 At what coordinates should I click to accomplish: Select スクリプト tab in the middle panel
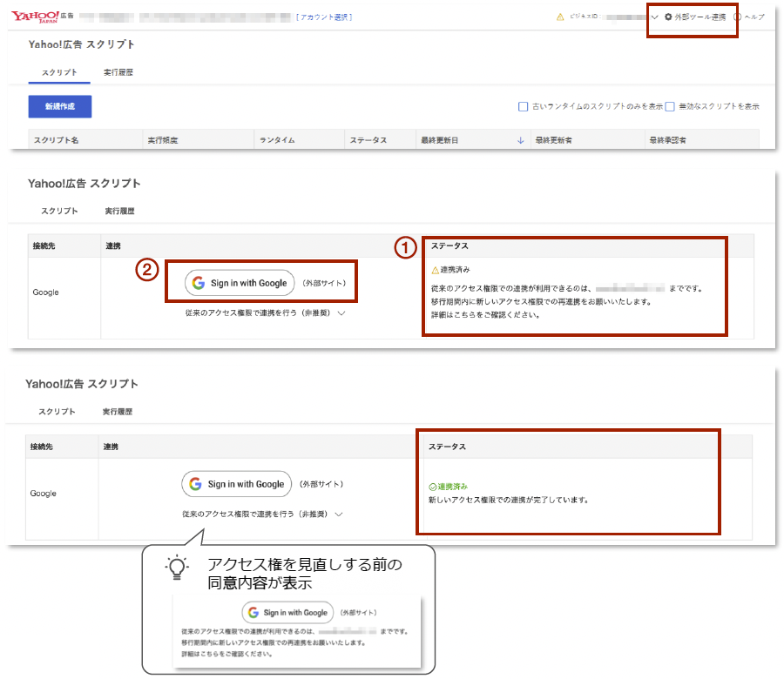(59, 211)
